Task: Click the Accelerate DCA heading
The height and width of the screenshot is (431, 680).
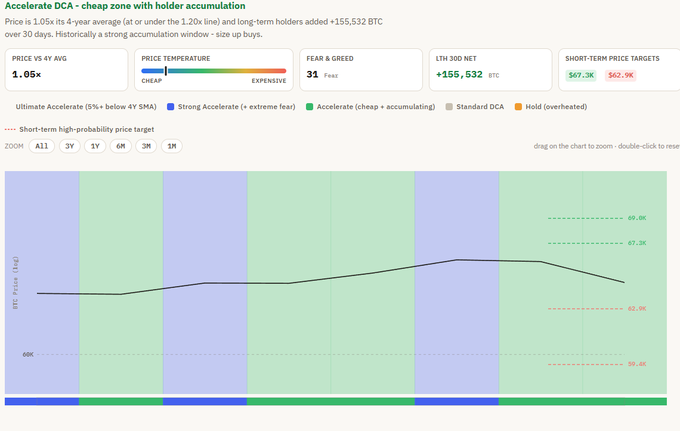Action: point(125,6)
